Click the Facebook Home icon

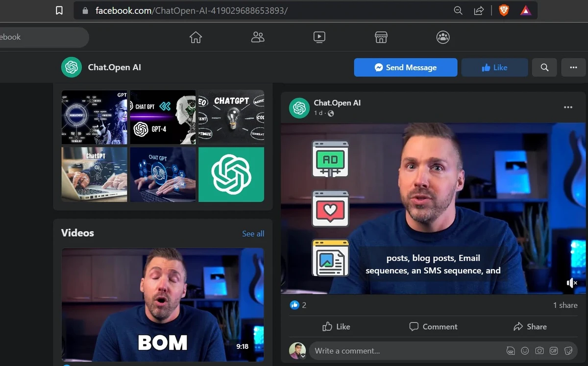point(196,37)
